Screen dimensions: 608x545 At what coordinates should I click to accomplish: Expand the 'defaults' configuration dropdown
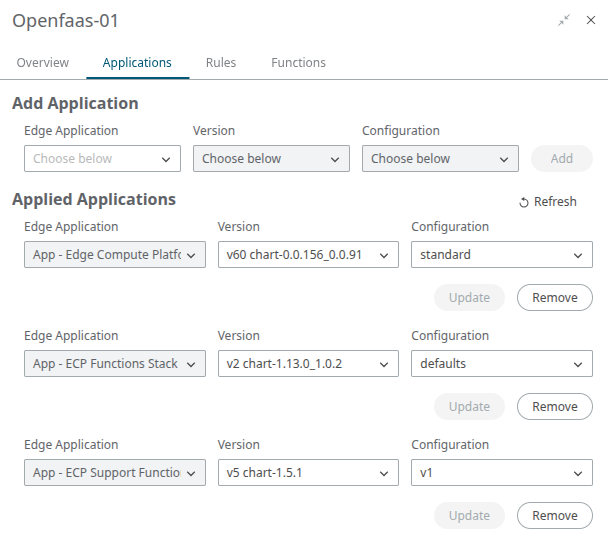click(501, 364)
